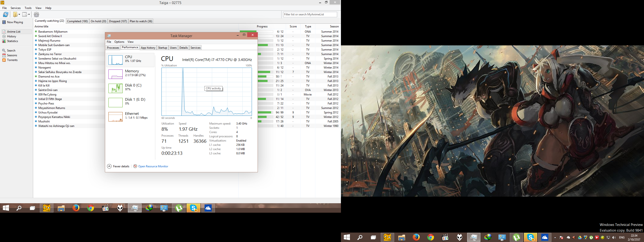Select the Disk 1 (E: D:) performance thumbnail

116,103
